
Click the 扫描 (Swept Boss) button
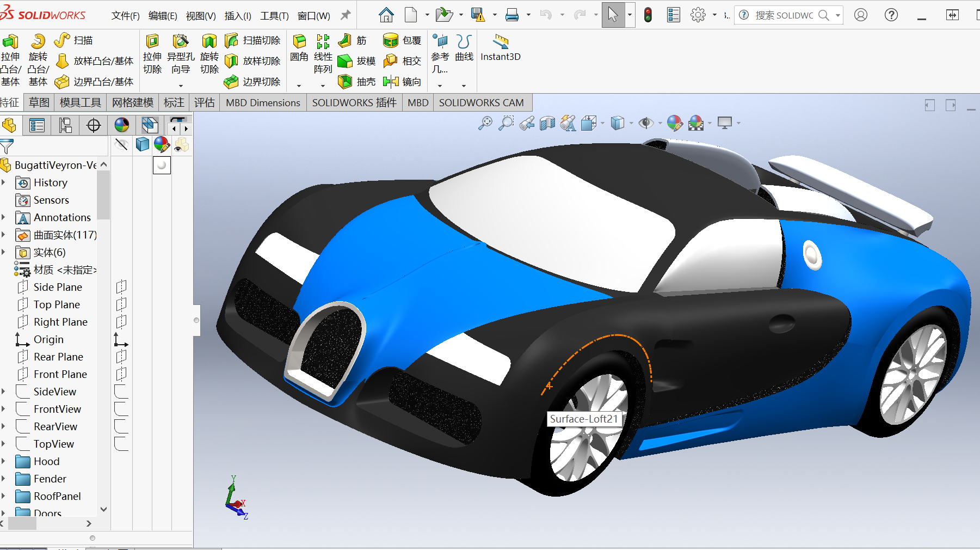tap(75, 40)
